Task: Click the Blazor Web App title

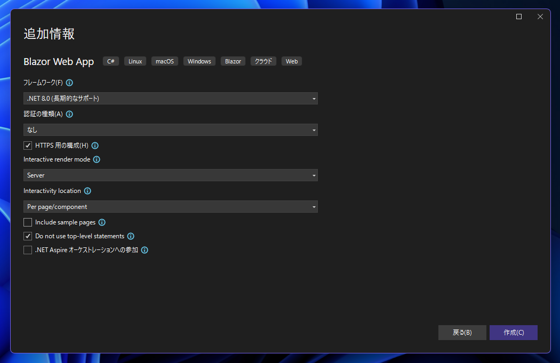Action: click(59, 62)
